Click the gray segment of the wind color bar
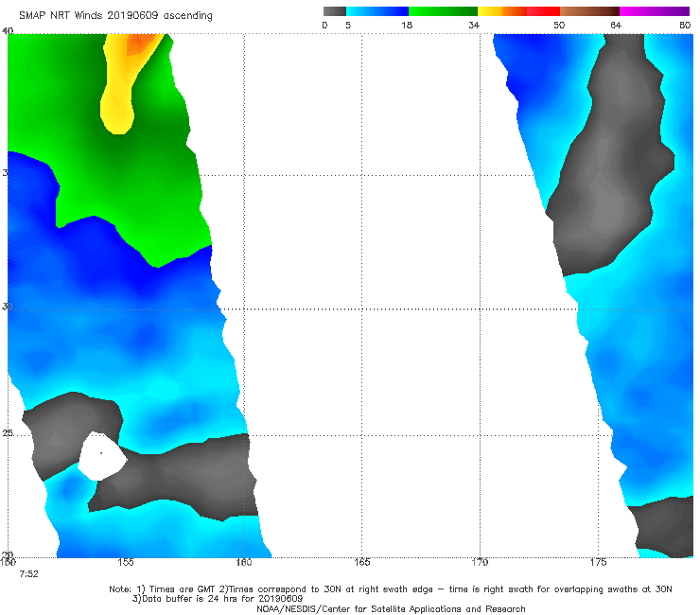 point(335,11)
